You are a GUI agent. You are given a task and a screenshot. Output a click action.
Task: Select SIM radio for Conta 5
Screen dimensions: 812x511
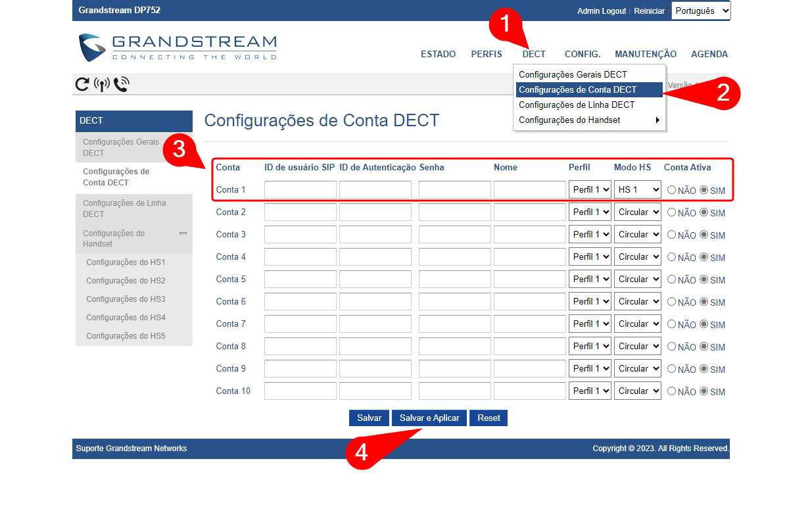704,280
